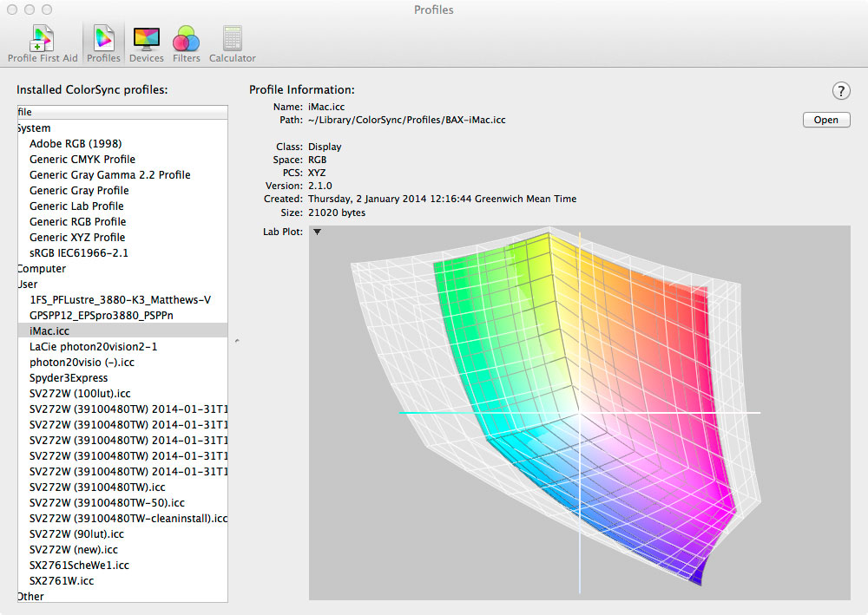Select Generic RGB Profile
Screen dimensions: 868x615
click(x=122, y=222)
